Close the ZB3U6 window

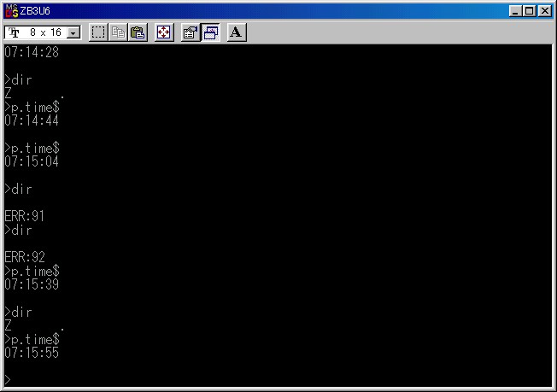coord(544,11)
